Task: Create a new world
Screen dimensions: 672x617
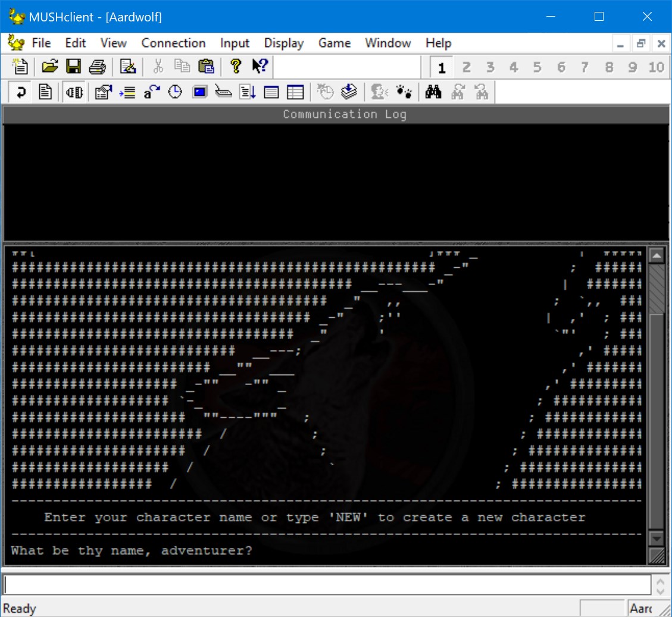Action: tap(20, 66)
